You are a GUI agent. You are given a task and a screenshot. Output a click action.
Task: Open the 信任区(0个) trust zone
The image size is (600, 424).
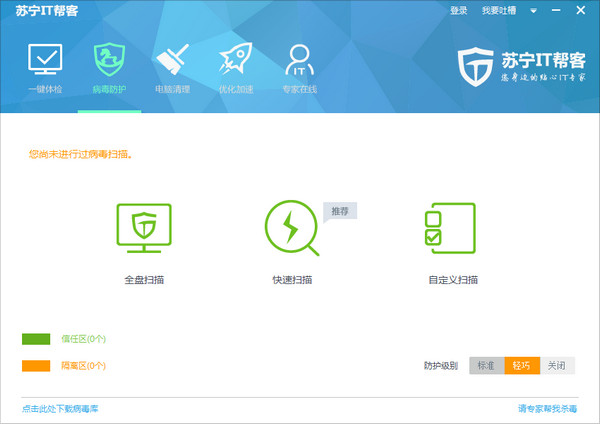pyautogui.click(x=83, y=339)
